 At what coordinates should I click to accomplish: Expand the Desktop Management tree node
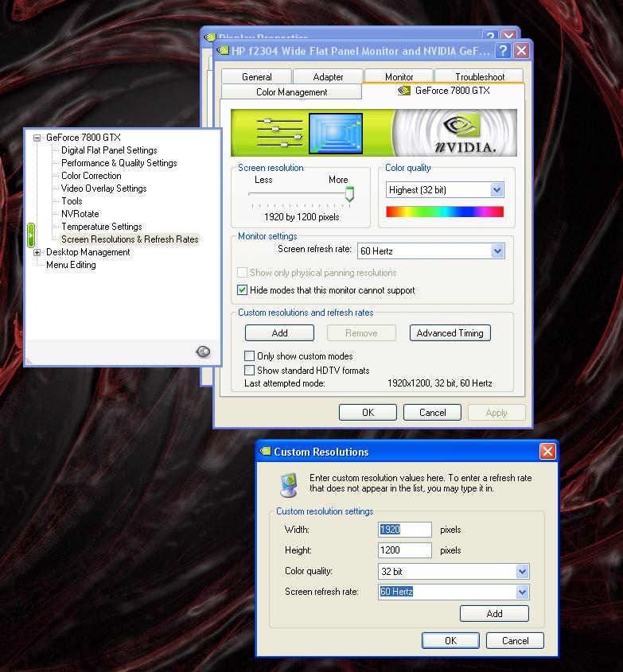tap(37, 252)
